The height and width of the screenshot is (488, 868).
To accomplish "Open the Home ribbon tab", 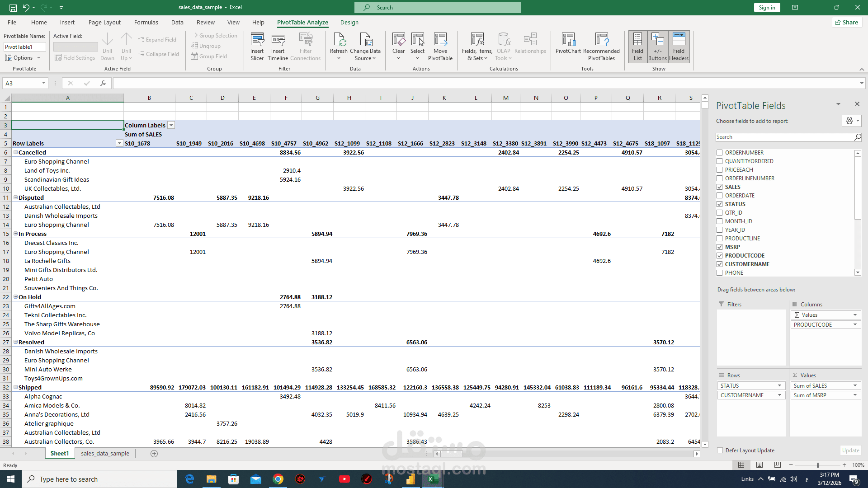I will tap(39, 22).
